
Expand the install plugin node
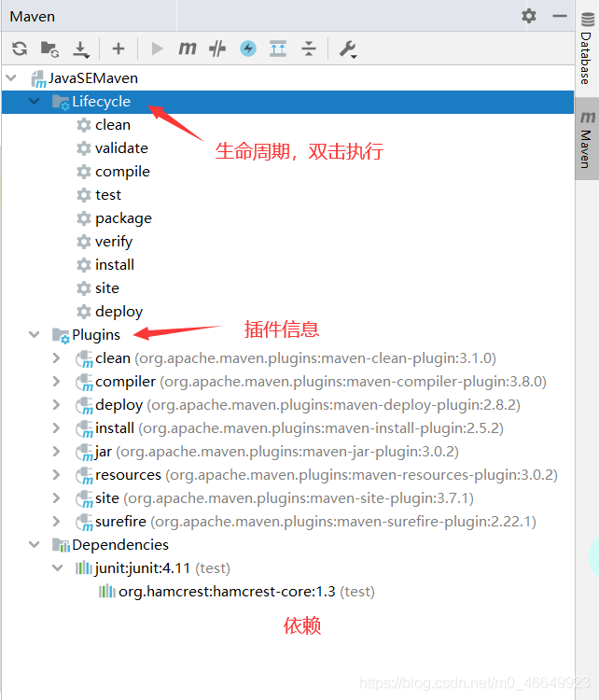57,428
